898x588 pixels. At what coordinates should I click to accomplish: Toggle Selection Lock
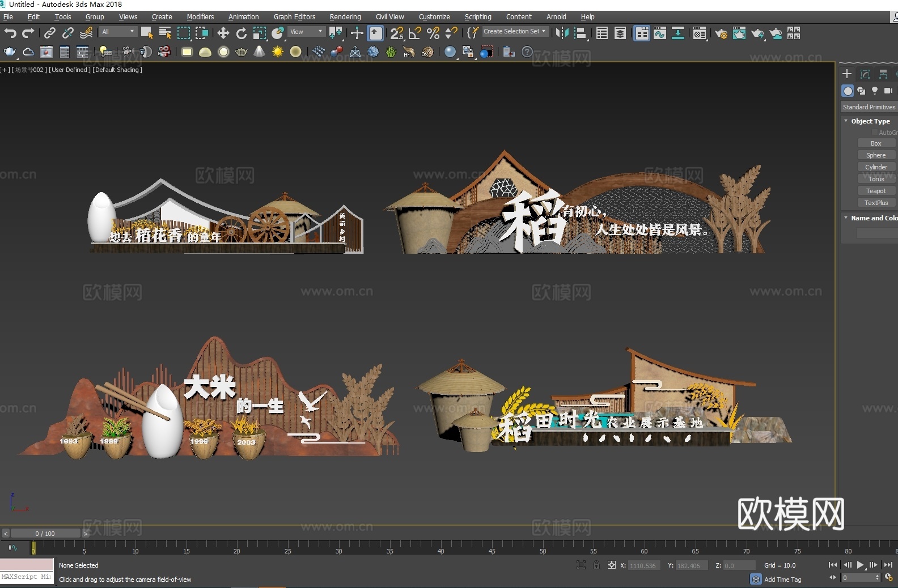pyautogui.click(x=596, y=565)
